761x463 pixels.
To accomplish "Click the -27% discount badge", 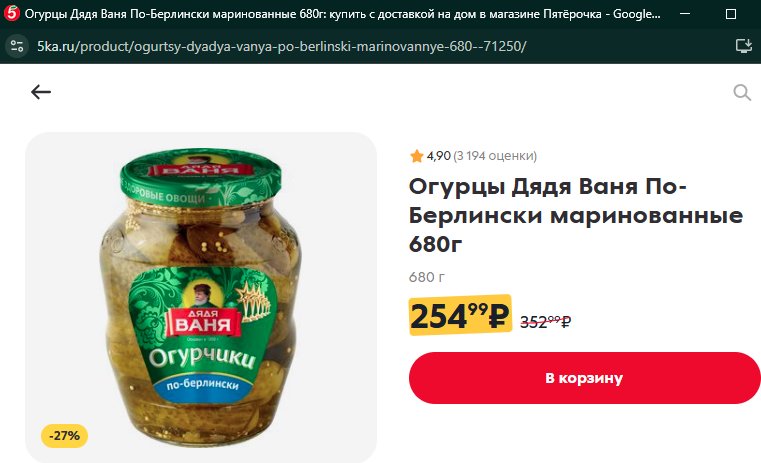I will (65, 435).
